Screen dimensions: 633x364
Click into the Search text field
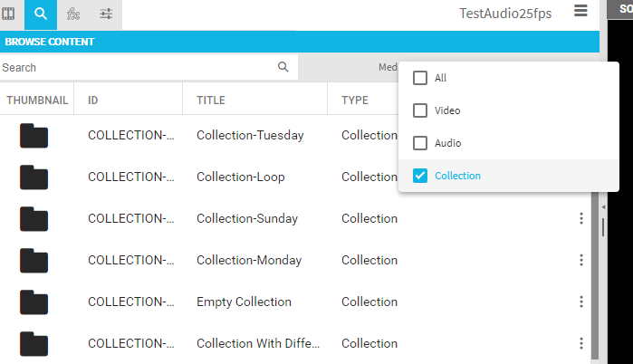(x=136, y=68)
